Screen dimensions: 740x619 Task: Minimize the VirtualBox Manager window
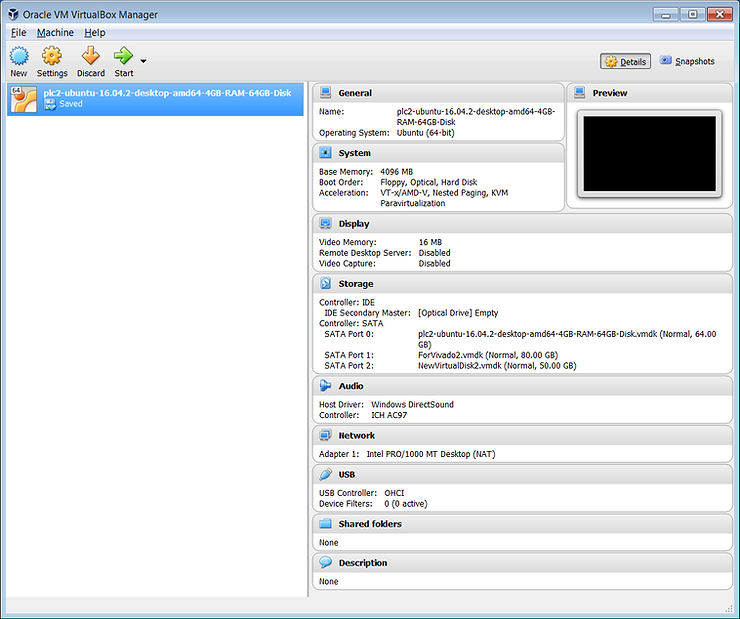[x=666, y=15]
